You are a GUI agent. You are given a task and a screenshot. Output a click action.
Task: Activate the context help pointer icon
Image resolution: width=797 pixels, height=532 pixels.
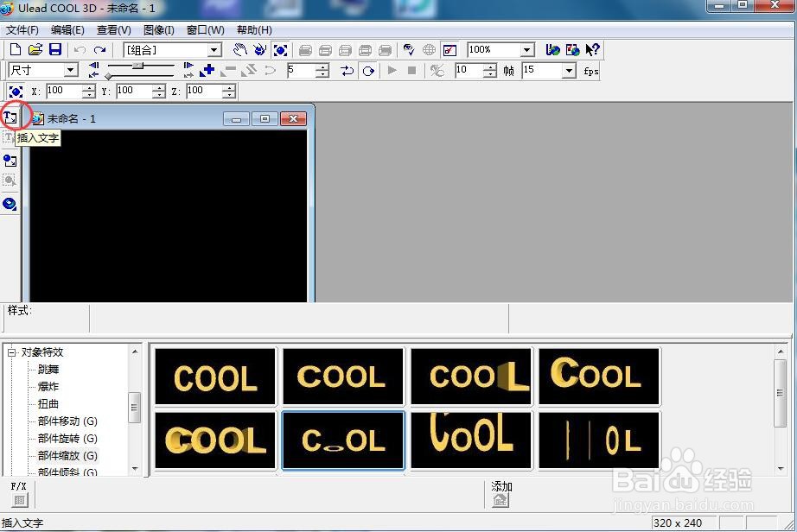click(592, 50)
